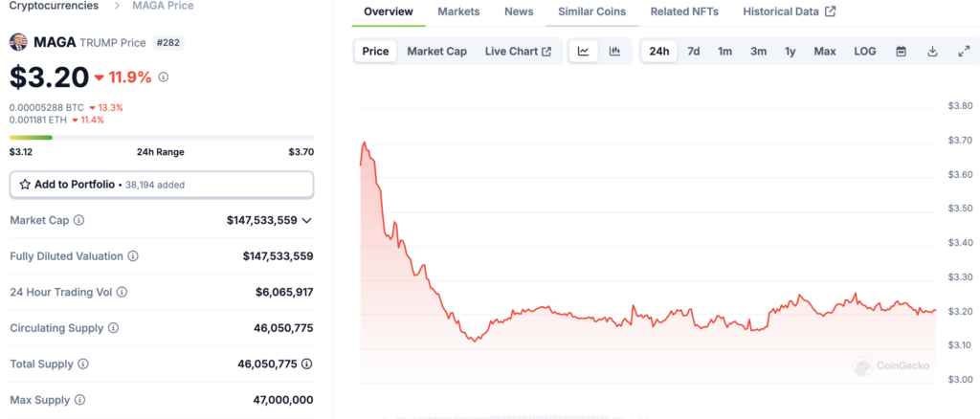Image resolution: width=980 pixels, height=419 pixels.
Task: Click the $6,065,917 trading volume value
Action: (284, 292)
